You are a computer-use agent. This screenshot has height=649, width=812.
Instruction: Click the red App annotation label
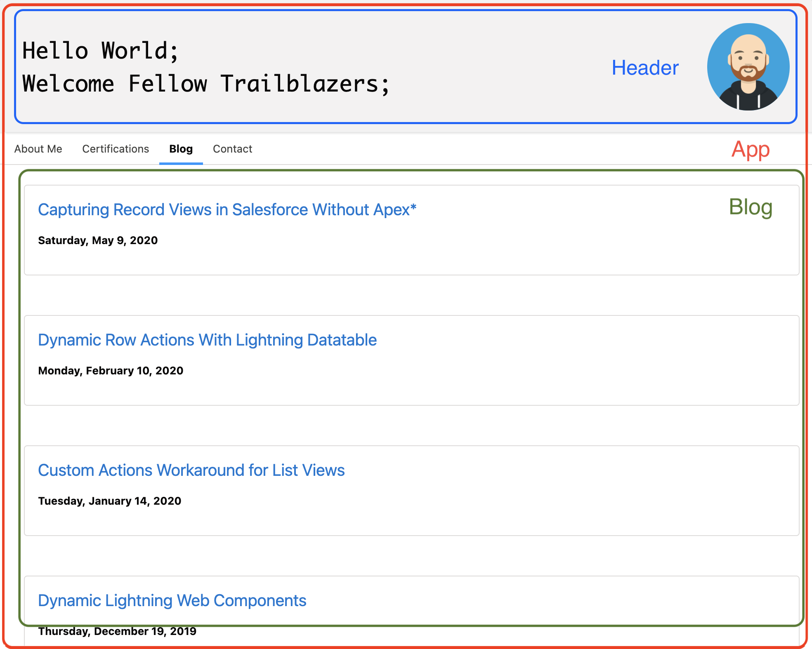[751, 149]
